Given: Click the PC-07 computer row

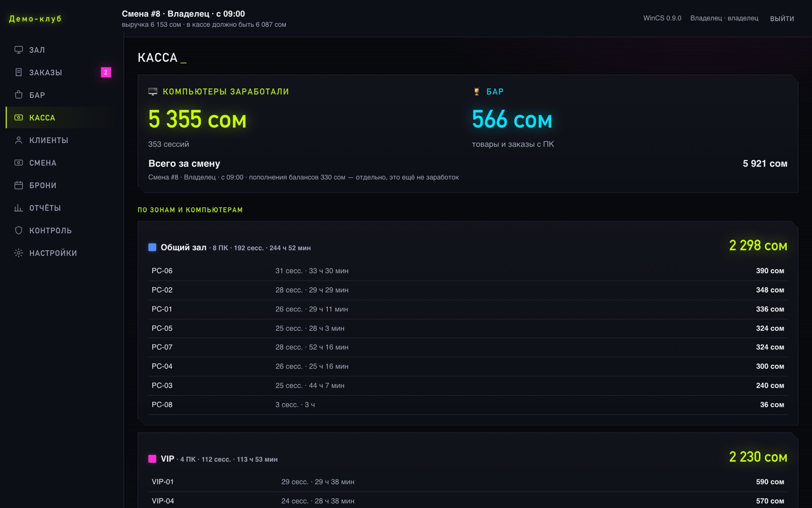Looking at the screenshot, I should pyautogui.click(x=467, y=347).
